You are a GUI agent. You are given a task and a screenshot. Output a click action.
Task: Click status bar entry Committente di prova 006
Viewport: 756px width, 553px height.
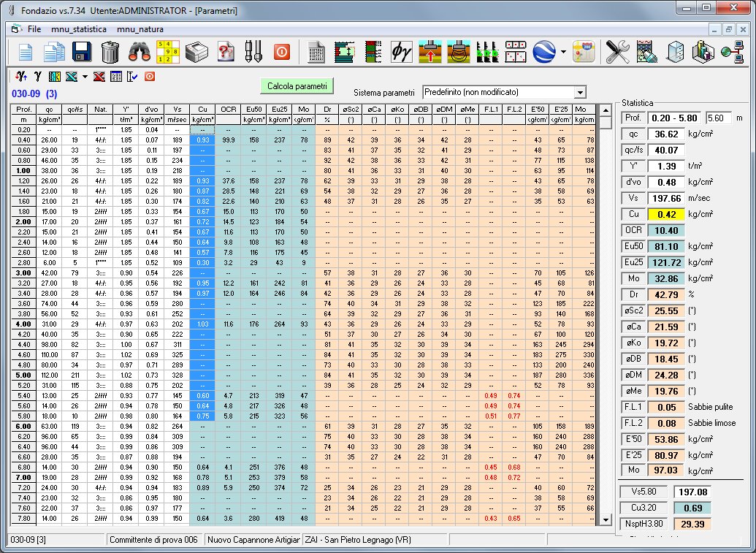point(154,540)
